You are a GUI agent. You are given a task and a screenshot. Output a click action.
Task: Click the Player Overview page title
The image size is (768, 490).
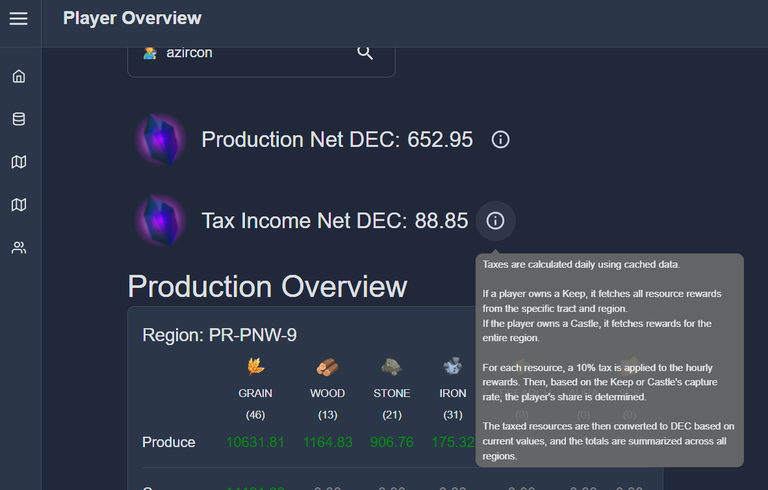(132, 18)
